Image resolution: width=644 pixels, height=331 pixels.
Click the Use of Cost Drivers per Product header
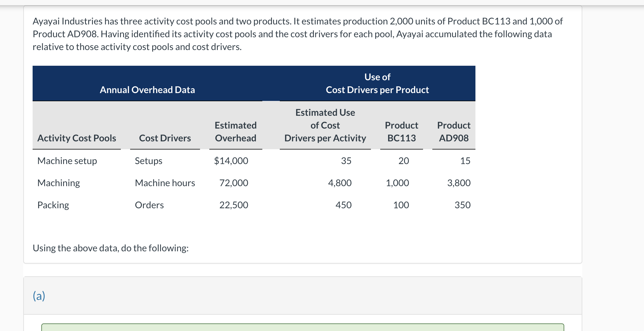click(377, 83)
